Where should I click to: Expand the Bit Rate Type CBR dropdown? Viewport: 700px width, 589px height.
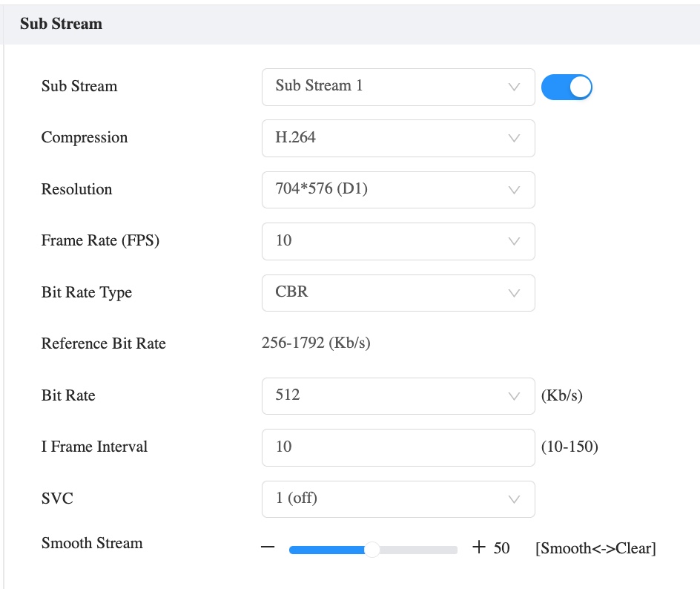pos(397,293)
